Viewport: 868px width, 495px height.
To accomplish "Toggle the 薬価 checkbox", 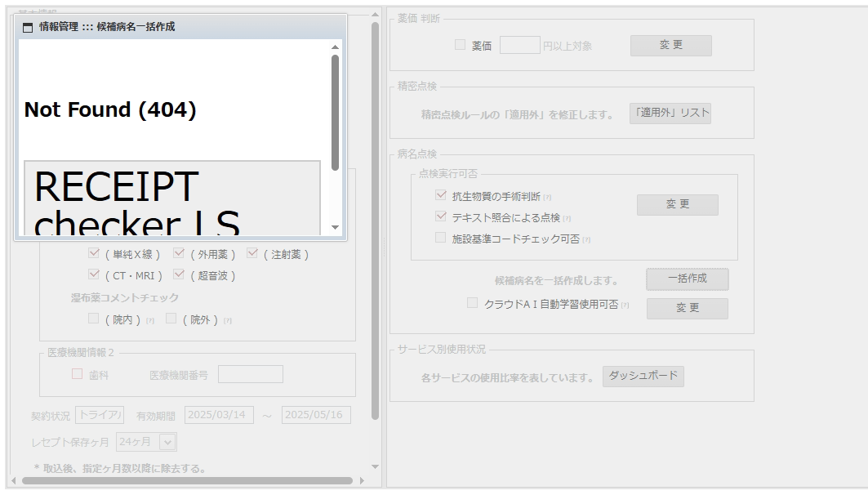I will [x=460, y=45].
